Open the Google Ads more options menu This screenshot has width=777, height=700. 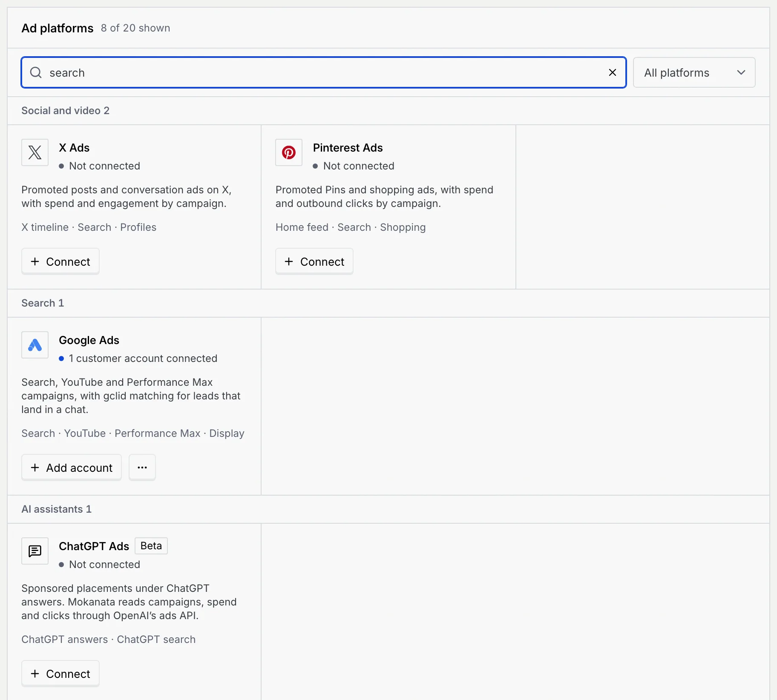[x=142, y=468]
